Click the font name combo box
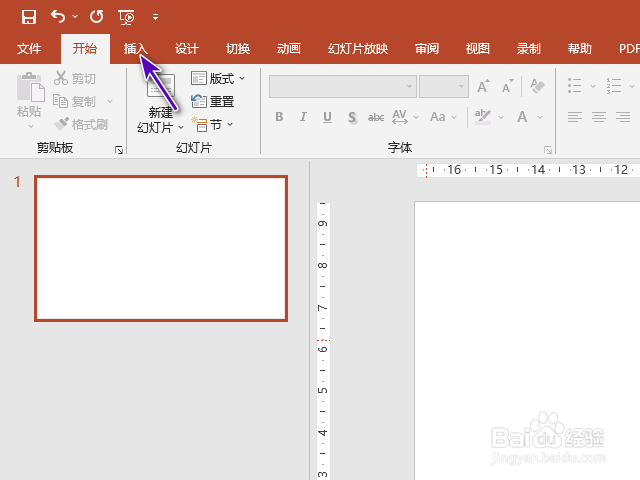Screen dimensions: 640x480 coord(343,87)
